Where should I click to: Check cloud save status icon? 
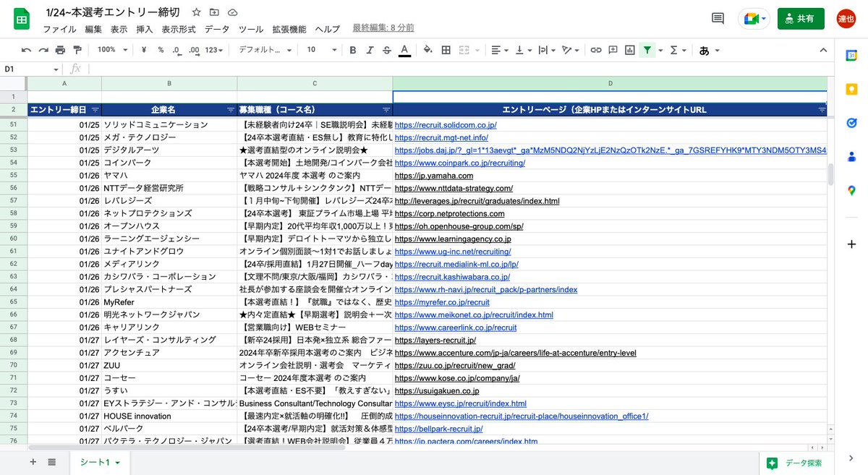pos(232,12)
